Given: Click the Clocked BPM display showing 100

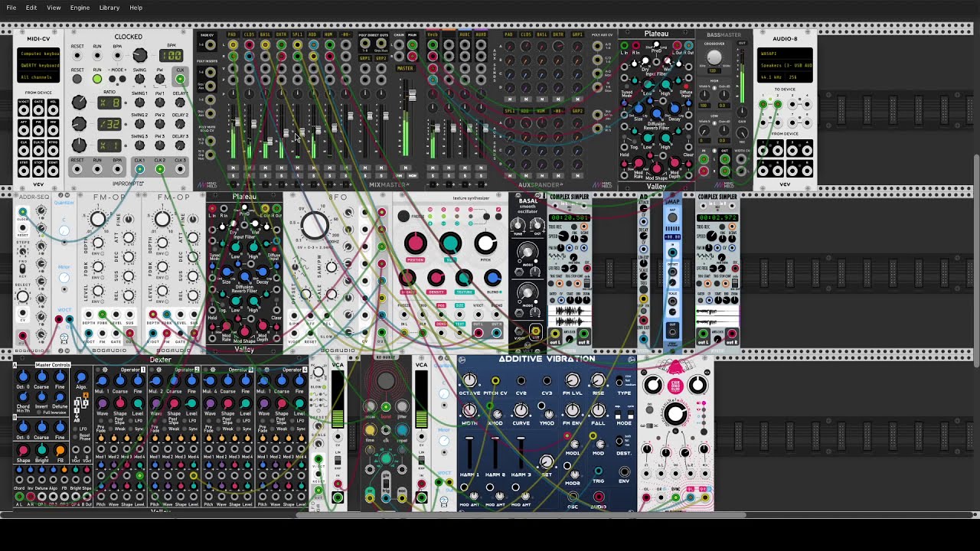Looking at the screenshot, I should click(x=171, y=56).
